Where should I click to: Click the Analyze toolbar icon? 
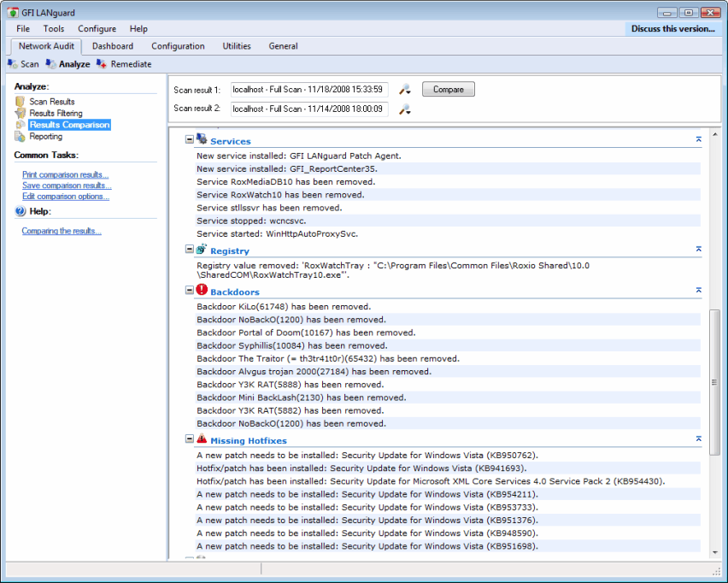click(50, 63)
